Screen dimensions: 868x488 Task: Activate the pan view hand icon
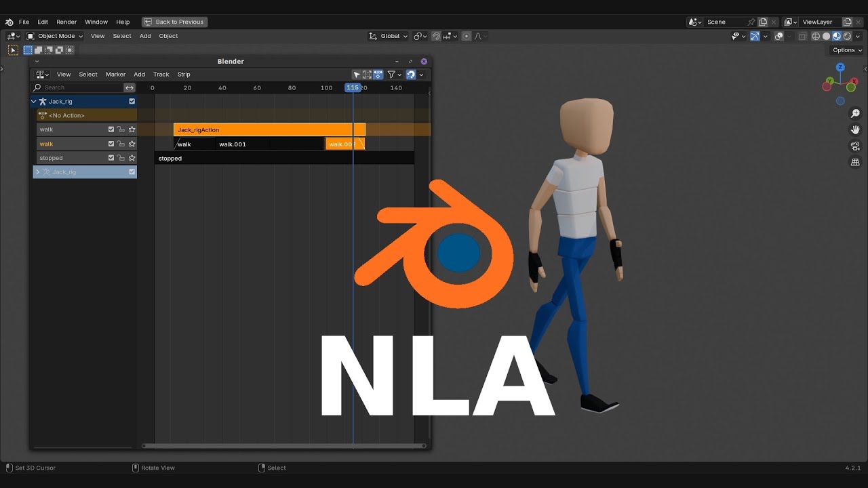(x=855, y=129)
